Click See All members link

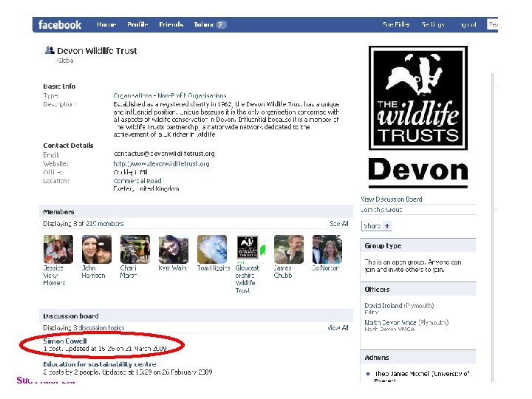coord(338,224)
